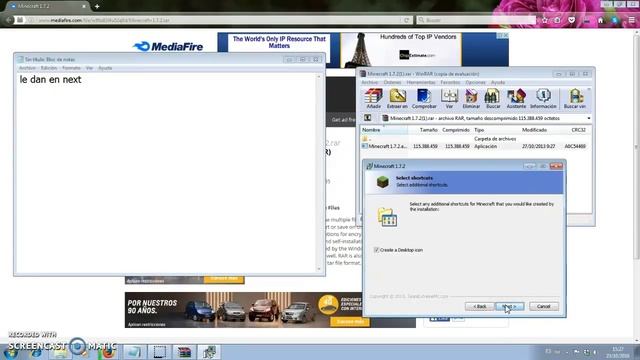Click the Next button in Minecraft installer
The width and height of the screenshot is (640, 360).
(509, 306)
